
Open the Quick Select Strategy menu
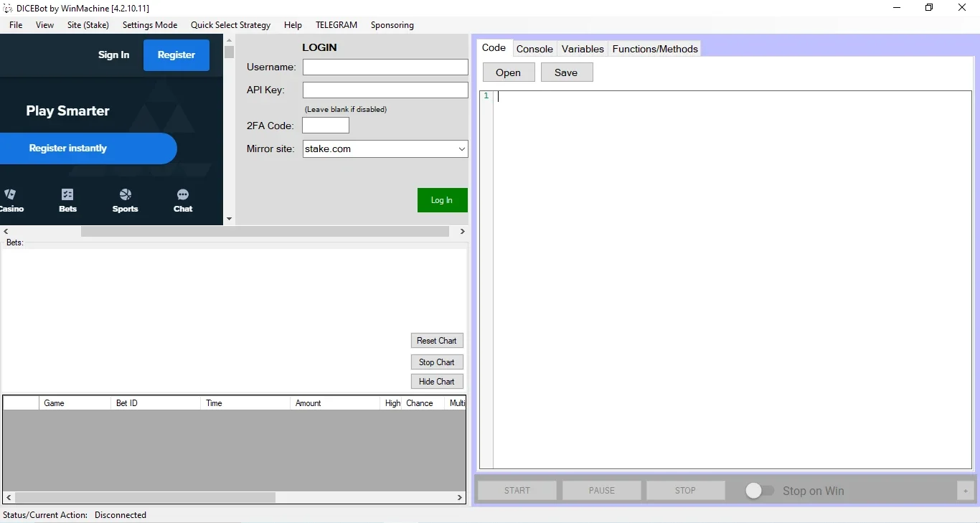pos(230,25)
